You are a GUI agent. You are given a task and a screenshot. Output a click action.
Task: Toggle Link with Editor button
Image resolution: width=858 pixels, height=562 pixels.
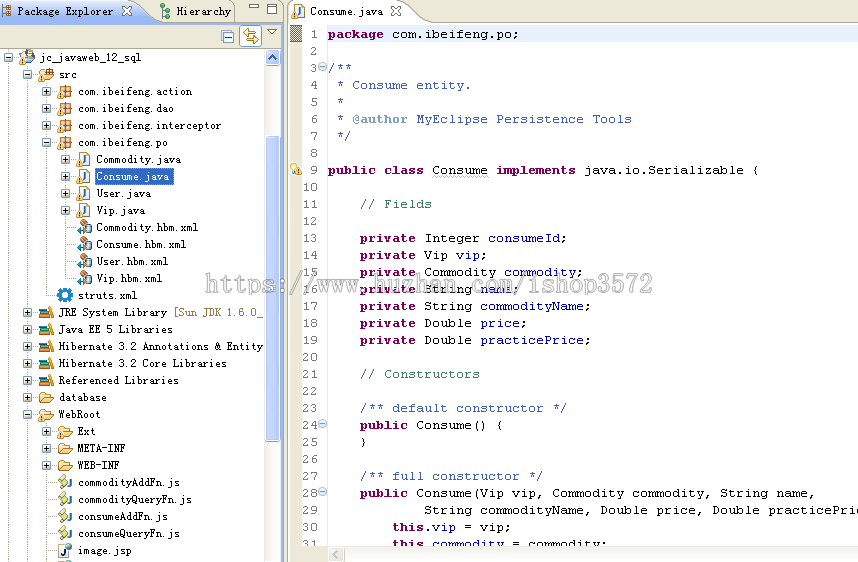click(251, 36)
